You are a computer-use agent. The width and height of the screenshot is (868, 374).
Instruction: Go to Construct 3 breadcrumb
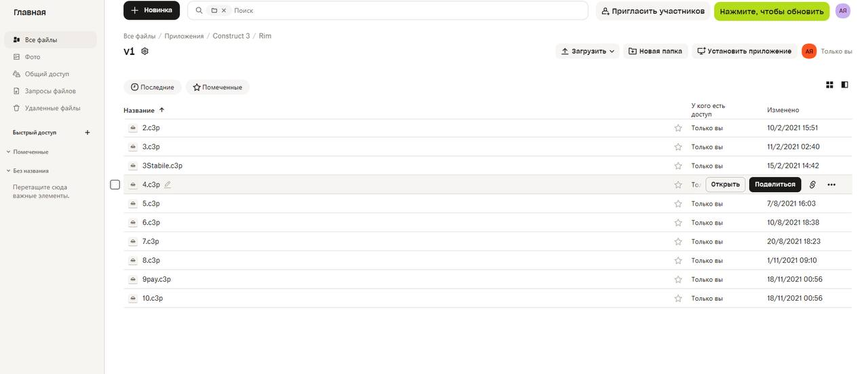point(231,36)
